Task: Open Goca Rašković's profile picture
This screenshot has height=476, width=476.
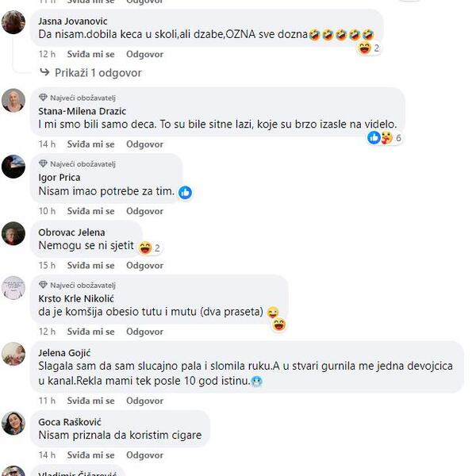Action: [x=13, y=423]
